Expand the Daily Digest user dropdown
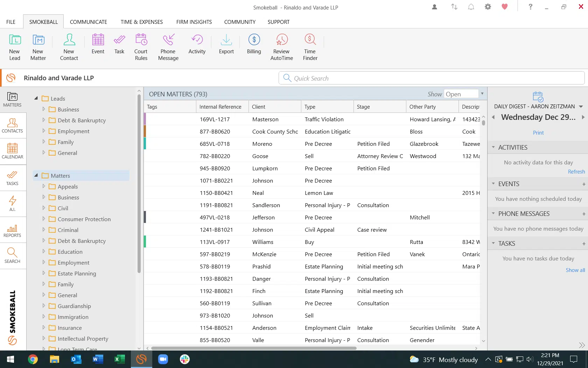This screenshot has height=368, width=588. click(x=582, y=106)
